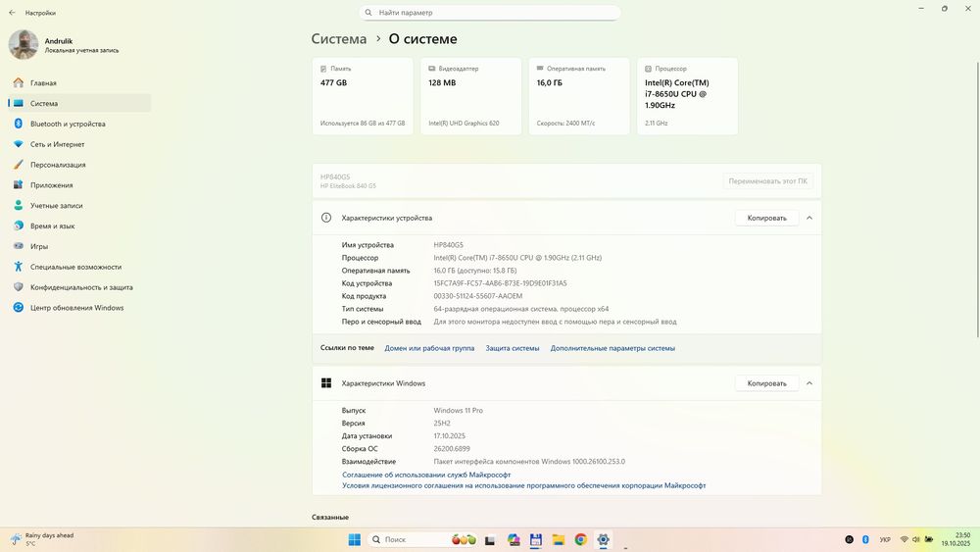The width and height of the screenshot is (980, 552).
Task: Open the Rainy days ahead weather widget
Action: tap(42, 539)
